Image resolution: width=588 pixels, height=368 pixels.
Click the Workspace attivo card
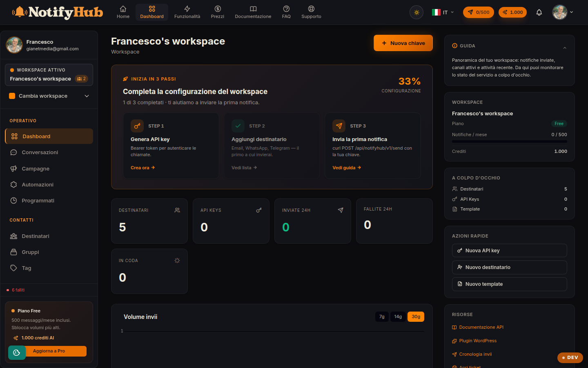click(x=49, y=74)
